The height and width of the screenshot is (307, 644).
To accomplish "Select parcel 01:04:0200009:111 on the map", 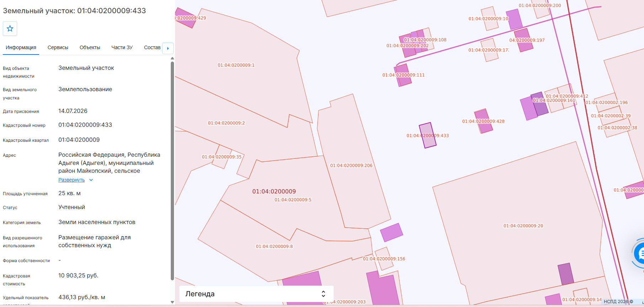I will click(403, 75).
